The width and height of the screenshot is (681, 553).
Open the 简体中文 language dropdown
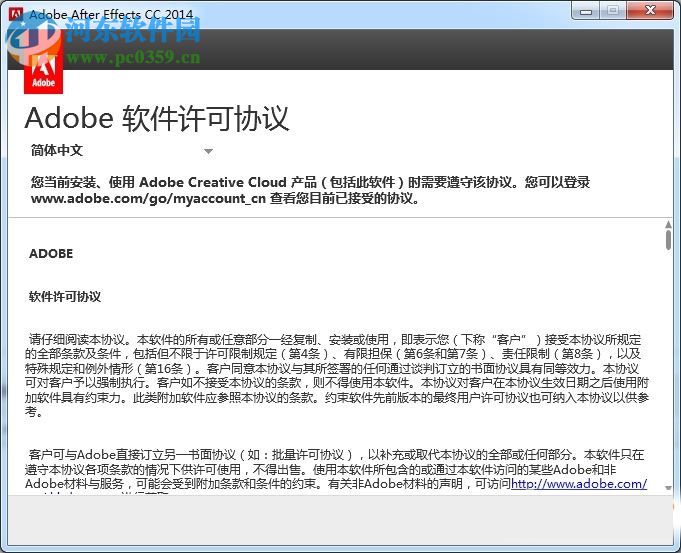click(x=122, y=151)
